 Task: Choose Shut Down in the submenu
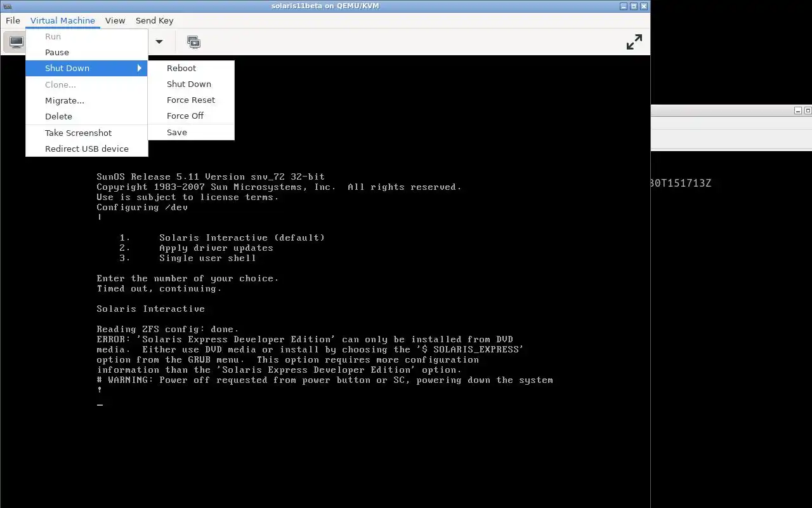tap(191, 84)
